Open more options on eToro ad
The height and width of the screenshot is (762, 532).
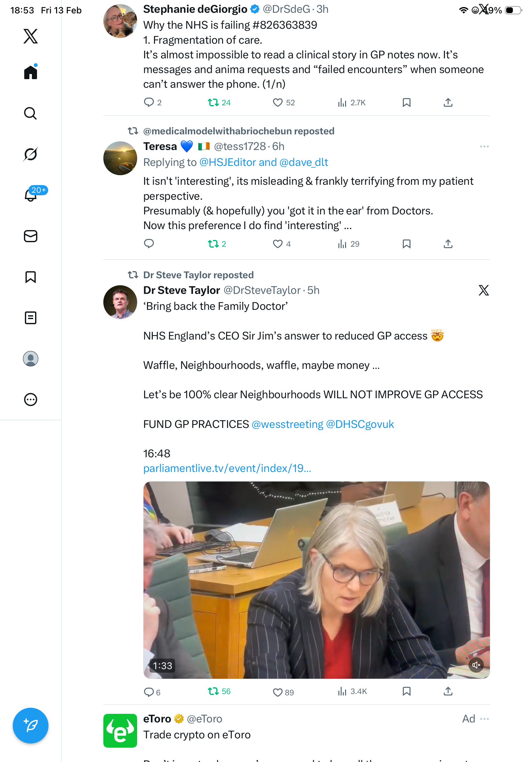484,719
